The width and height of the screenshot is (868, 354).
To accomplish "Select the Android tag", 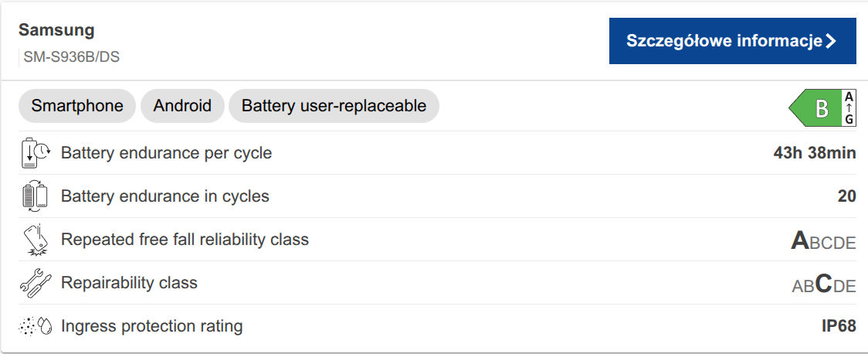I will [x=182, y=106].
